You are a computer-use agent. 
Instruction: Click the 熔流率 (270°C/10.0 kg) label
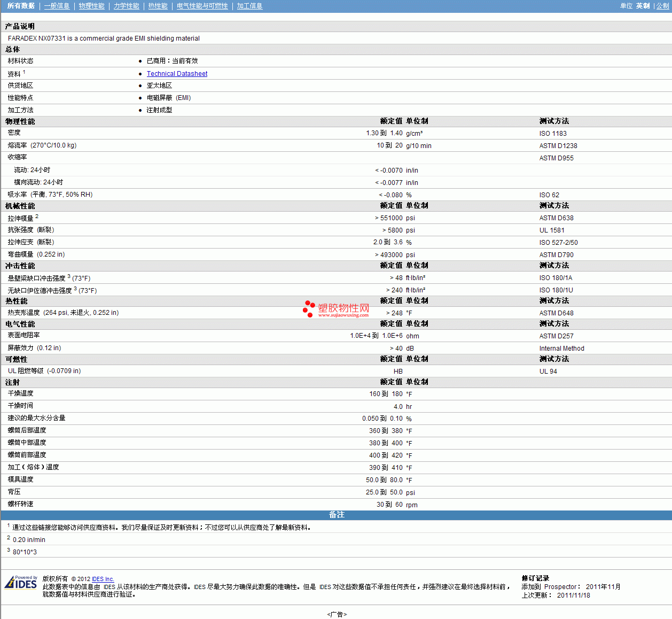42,145
